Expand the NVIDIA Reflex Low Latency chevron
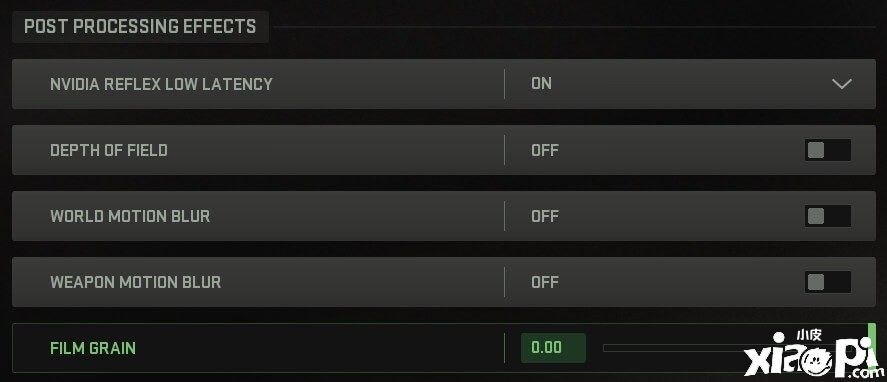The image size is (887, 382). 842,84
